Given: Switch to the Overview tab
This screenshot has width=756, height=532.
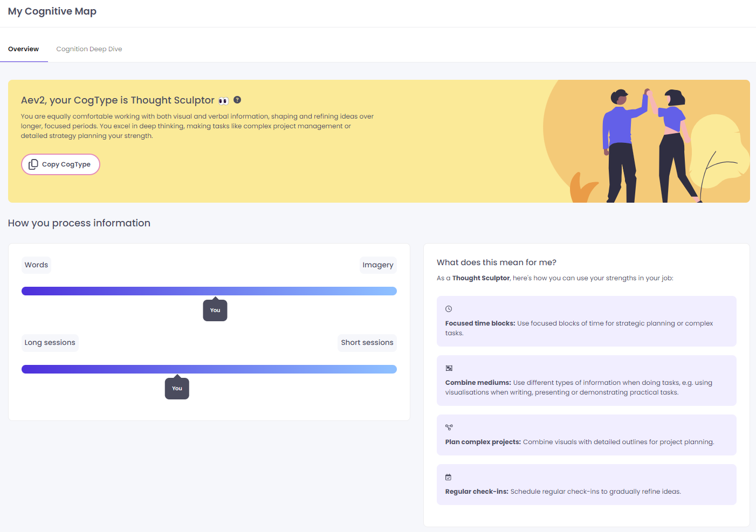Looking at the screenshot, I should [x=24, y=49].
